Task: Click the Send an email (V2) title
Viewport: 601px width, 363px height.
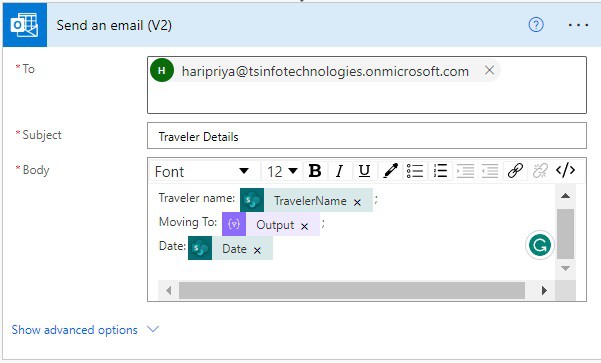Action: point(114,25)
